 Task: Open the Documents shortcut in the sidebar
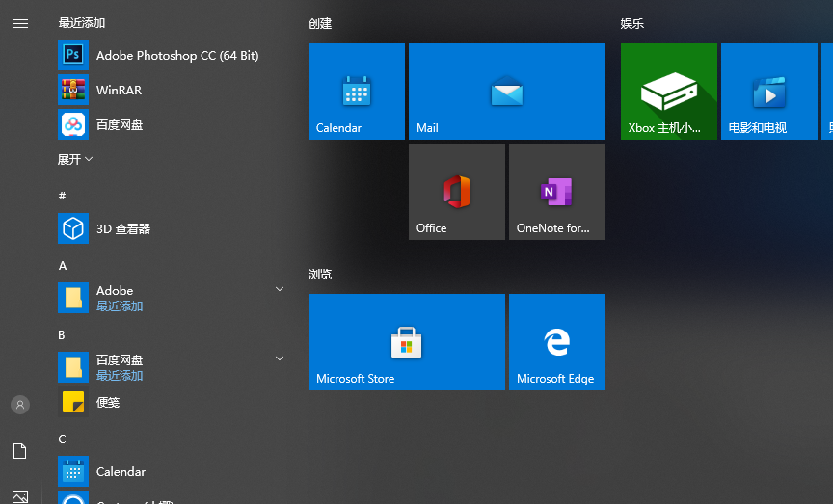(20, 451)
